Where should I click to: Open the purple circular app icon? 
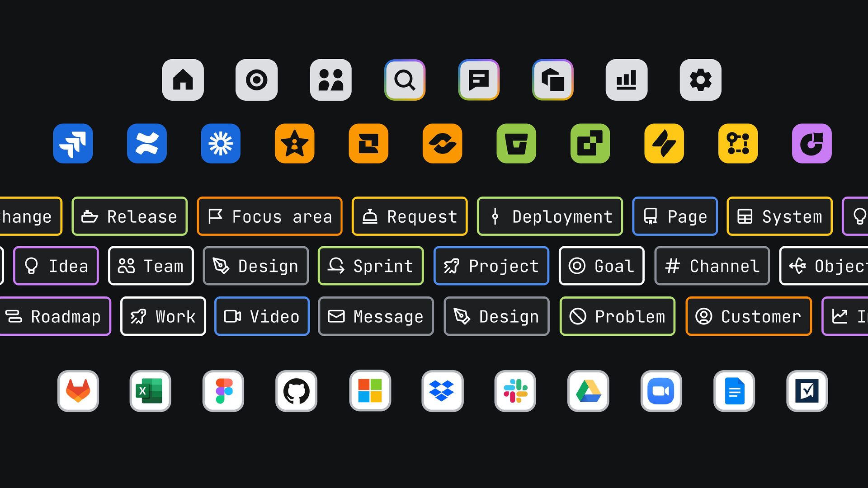tap(812, 144)
